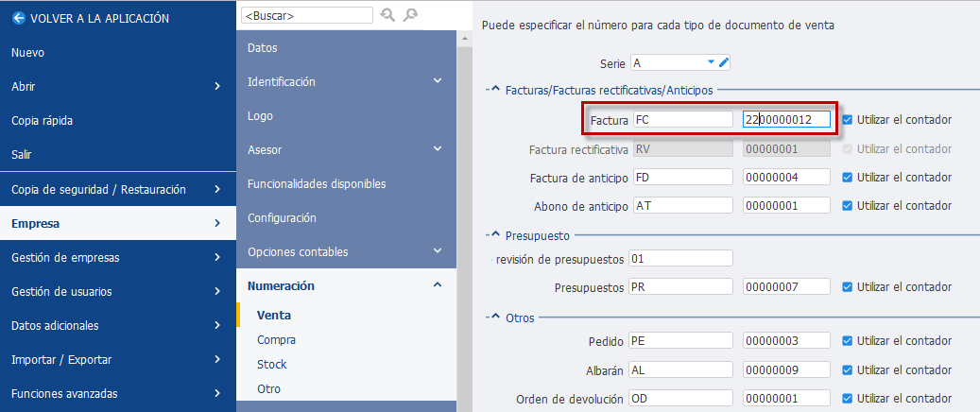
Task: Collapse the Presupuesto section arrow
Action: [495, 235]
